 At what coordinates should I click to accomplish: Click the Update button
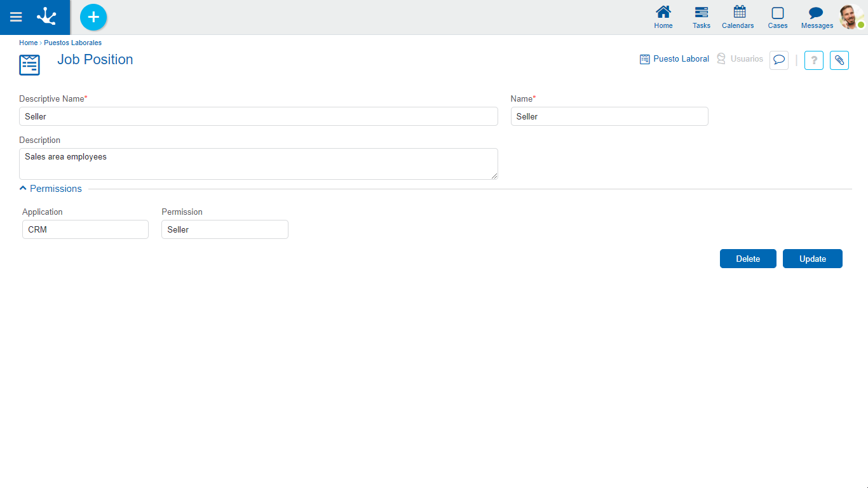point(813,259)
